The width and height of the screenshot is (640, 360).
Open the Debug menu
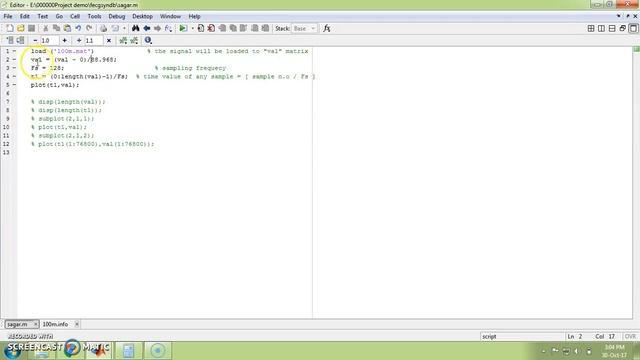[116, 16]
